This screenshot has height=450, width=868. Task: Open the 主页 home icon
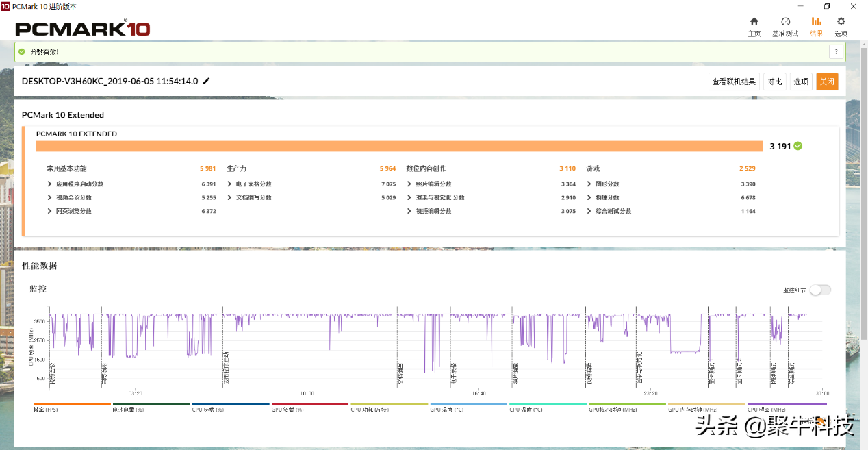[754, 22]
